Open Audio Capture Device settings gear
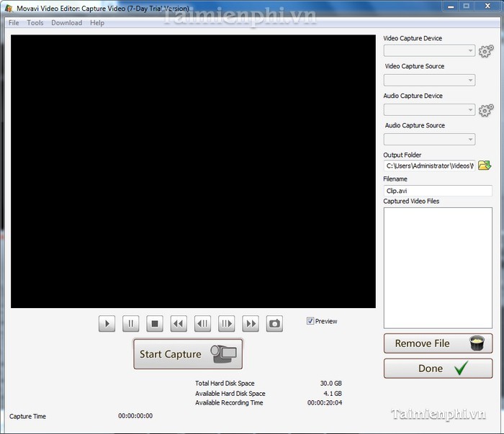The width and height of the screenshot is (504, 434). (486, 110)
